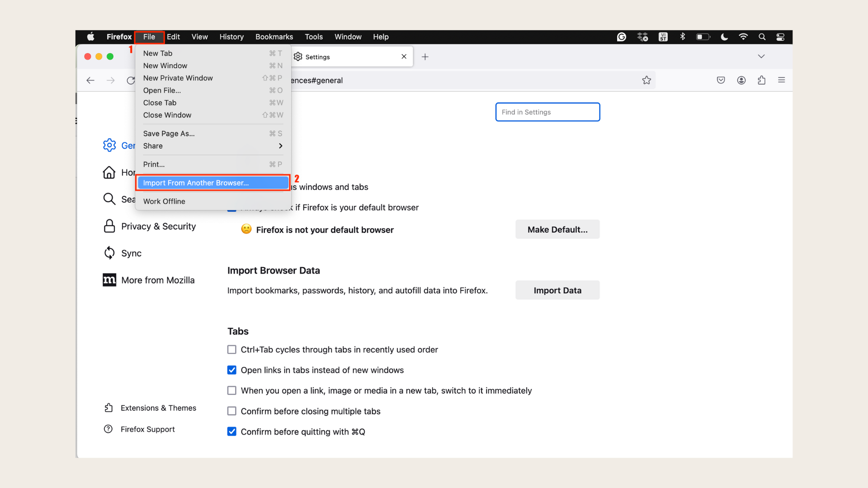Screen dimensions: 868x488
Task: Open More from Mozilla section
Action: point(158,280)
